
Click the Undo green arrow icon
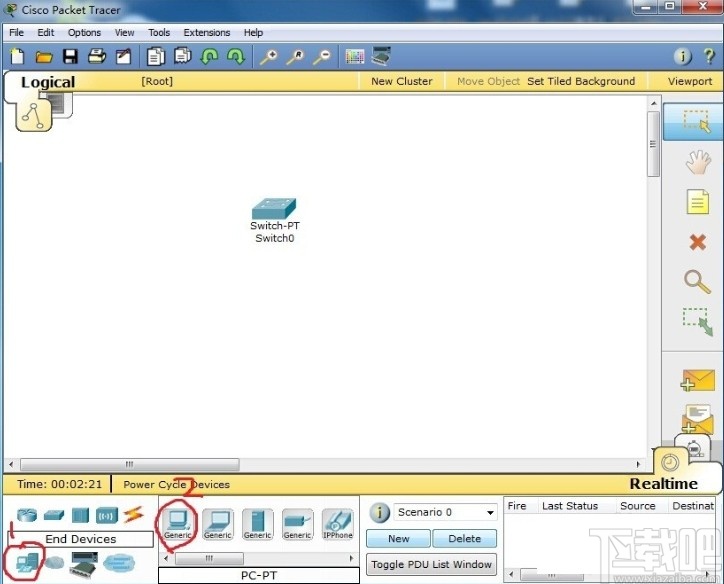[209, 56]
